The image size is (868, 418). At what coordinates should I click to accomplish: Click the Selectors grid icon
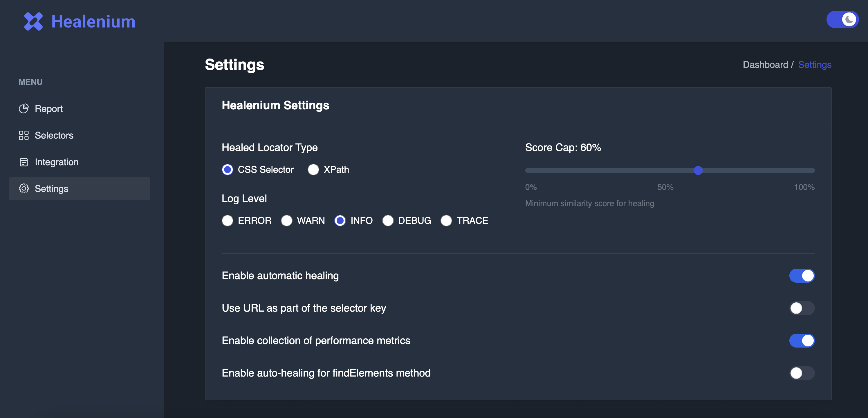[24, 135]
